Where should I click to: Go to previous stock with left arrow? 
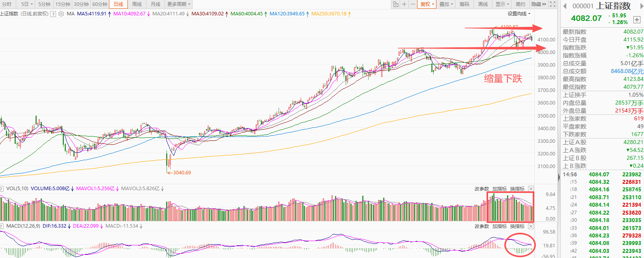click(565, 6)
